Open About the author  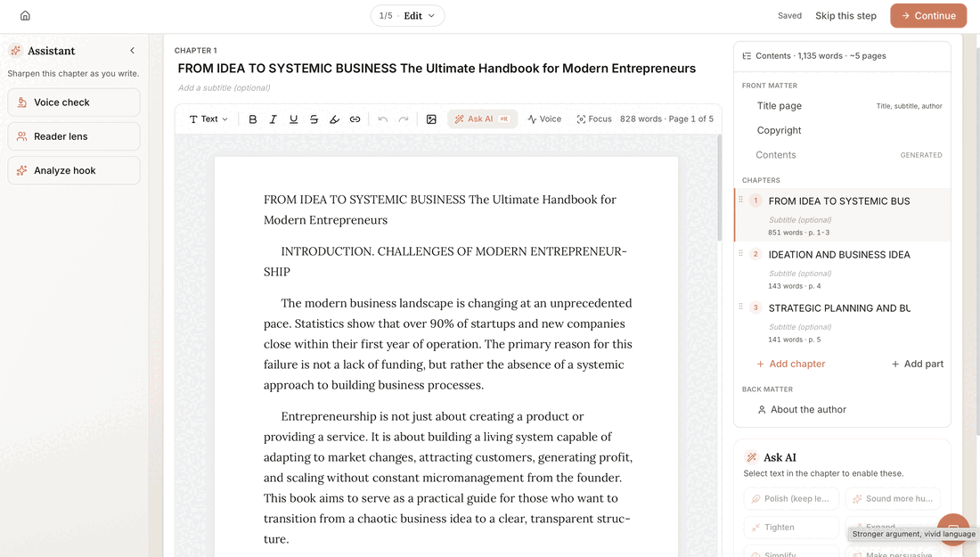pos(802,409)
